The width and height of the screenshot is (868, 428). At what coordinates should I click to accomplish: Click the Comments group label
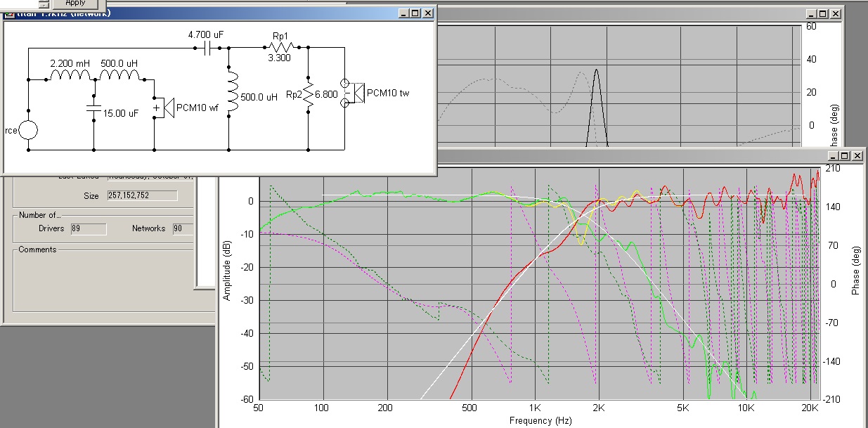(x=38, y=249)
